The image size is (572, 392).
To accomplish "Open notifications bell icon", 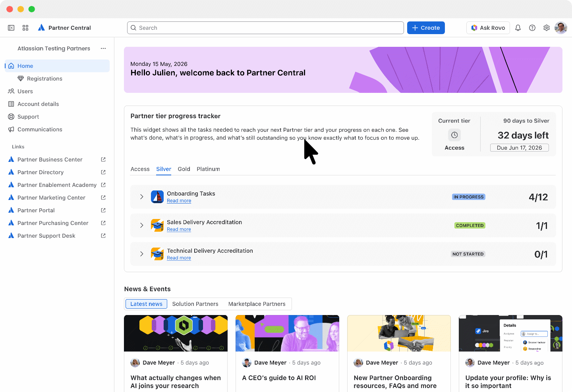I will coord(518,28).
